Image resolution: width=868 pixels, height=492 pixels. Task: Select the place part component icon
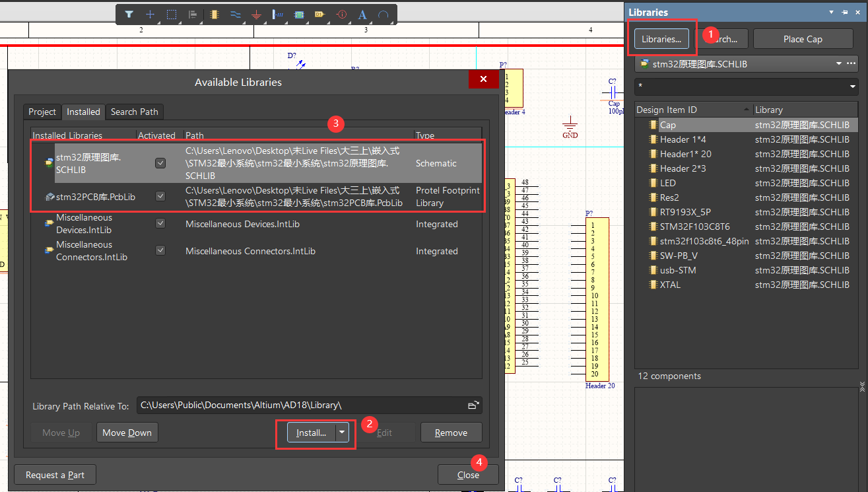(214, 14)
